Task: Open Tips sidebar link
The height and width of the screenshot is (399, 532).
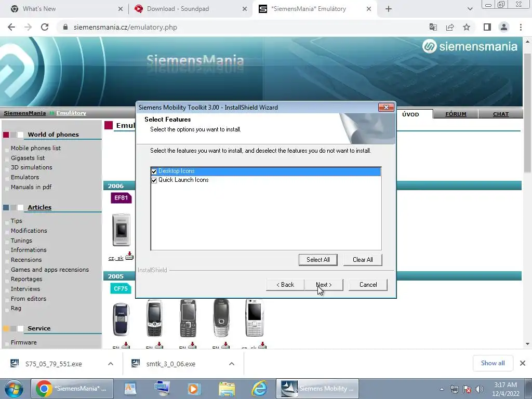Action: pyautogui.click(x=16, y=221)
